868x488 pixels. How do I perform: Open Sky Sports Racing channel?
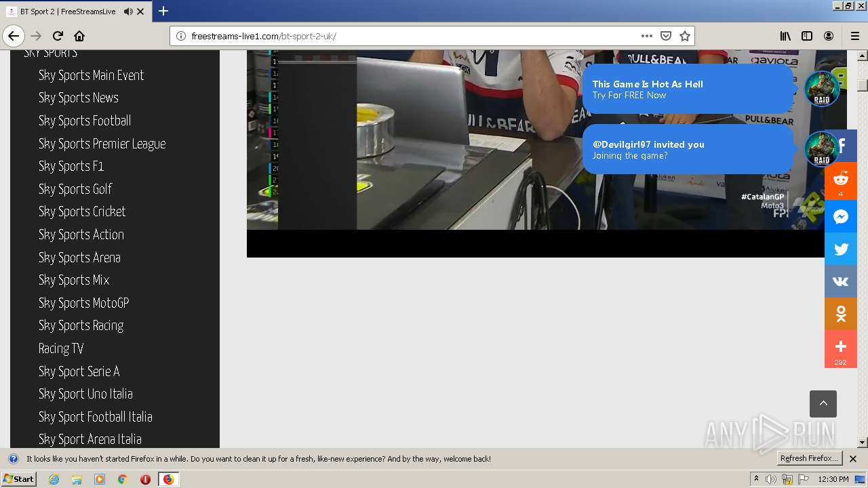tap(81, 325)
